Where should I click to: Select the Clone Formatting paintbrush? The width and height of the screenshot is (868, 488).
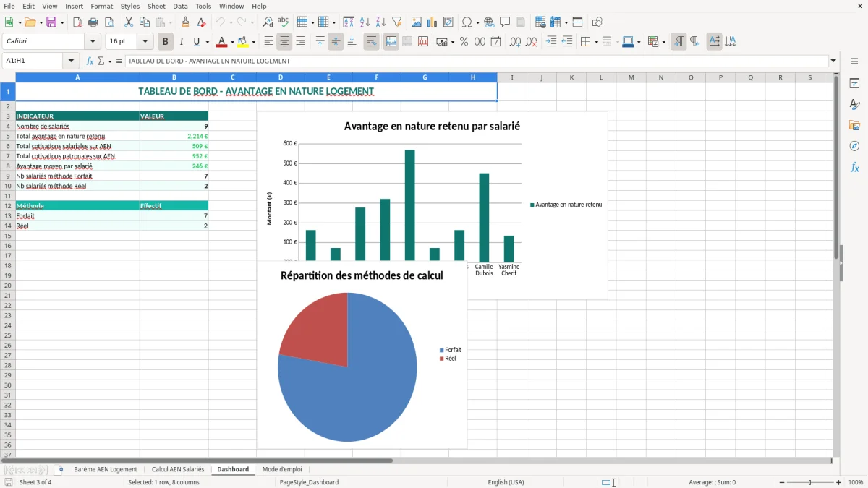tap(185, 22)
